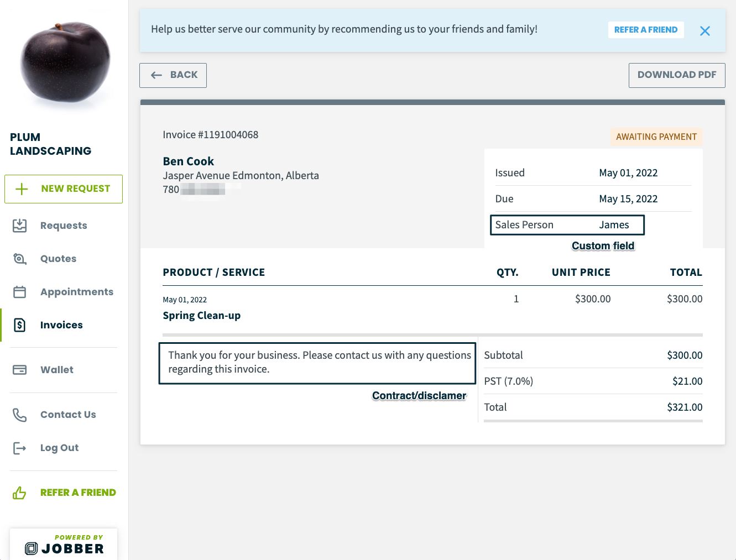
Task: Click the referral banner message text
Action: coord(344,29)
